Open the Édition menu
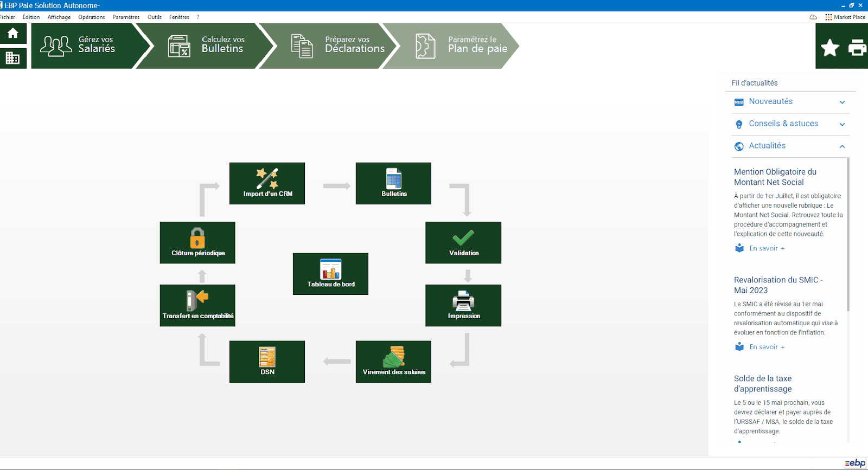Viewport: 868px width, 470px height. (31, 17)
